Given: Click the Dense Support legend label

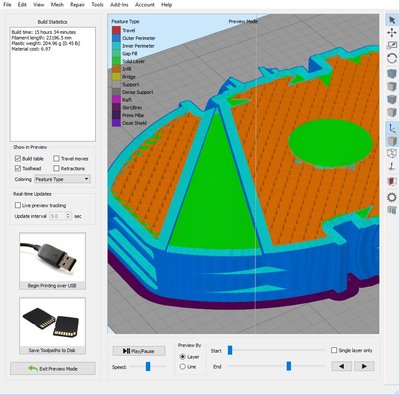Looking at the screenshot, I should coord(138,92).
